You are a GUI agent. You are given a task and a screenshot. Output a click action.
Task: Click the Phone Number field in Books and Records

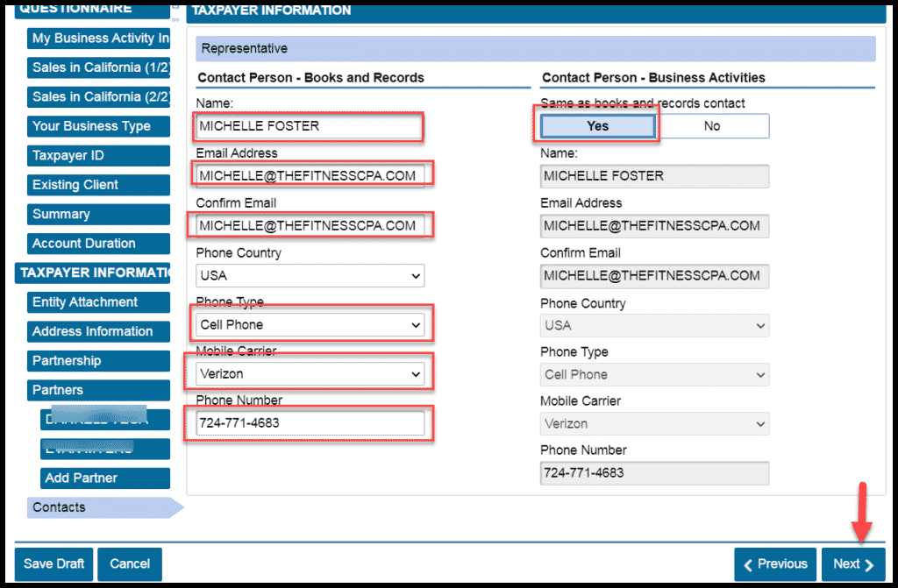click(x=310, y=423)
